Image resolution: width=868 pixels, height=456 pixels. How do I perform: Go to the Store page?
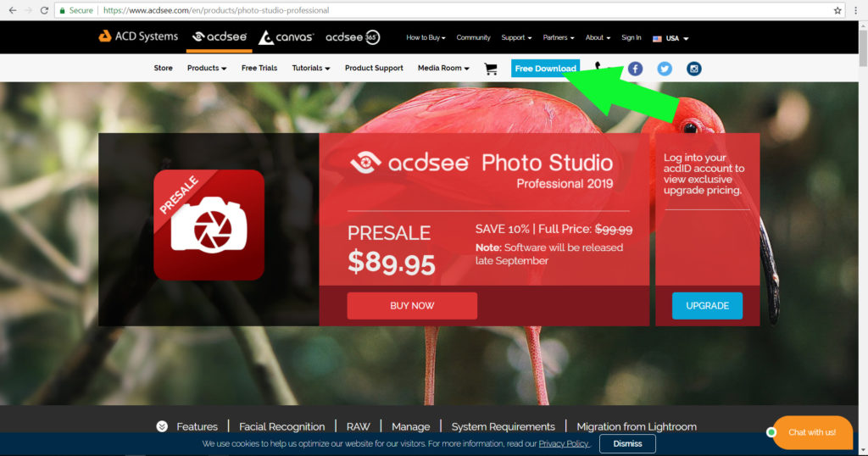tap(164, 68)
